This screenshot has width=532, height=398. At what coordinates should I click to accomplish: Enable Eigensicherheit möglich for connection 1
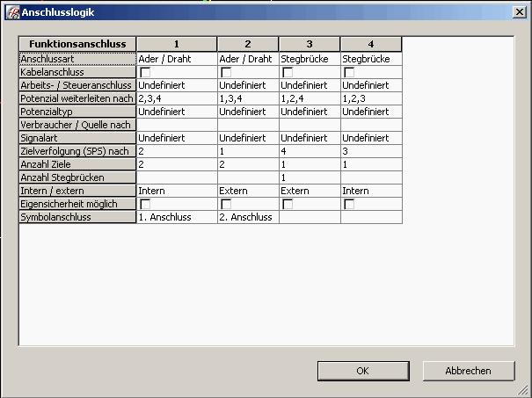pos(145,204)
